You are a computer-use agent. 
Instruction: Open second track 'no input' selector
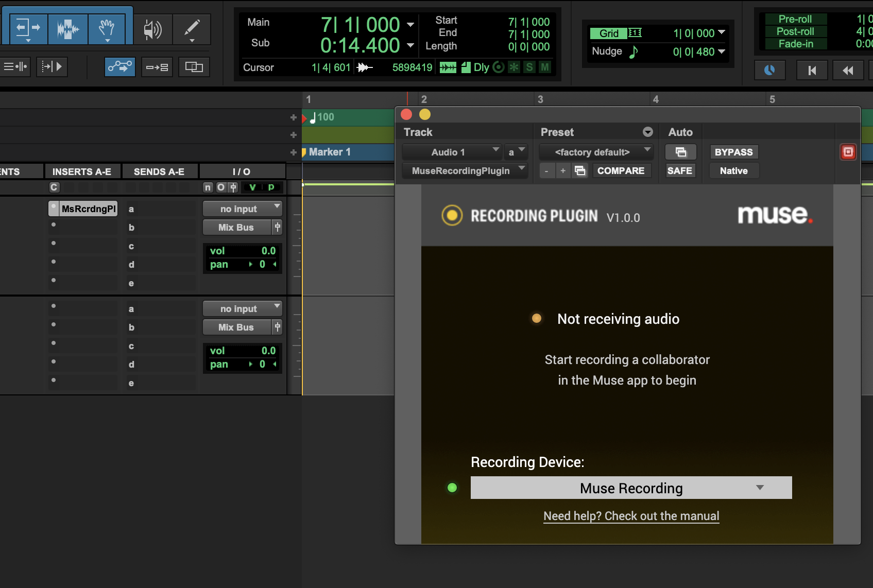pos(242,308)
